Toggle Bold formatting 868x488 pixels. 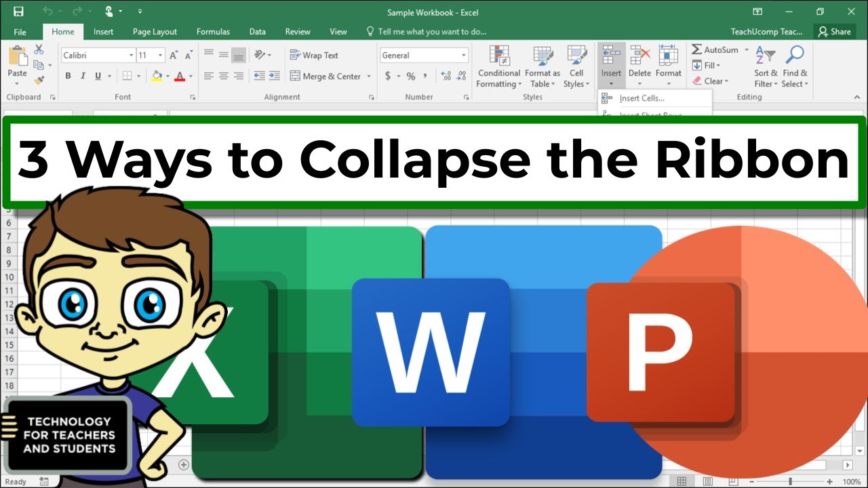click(68, 77)
